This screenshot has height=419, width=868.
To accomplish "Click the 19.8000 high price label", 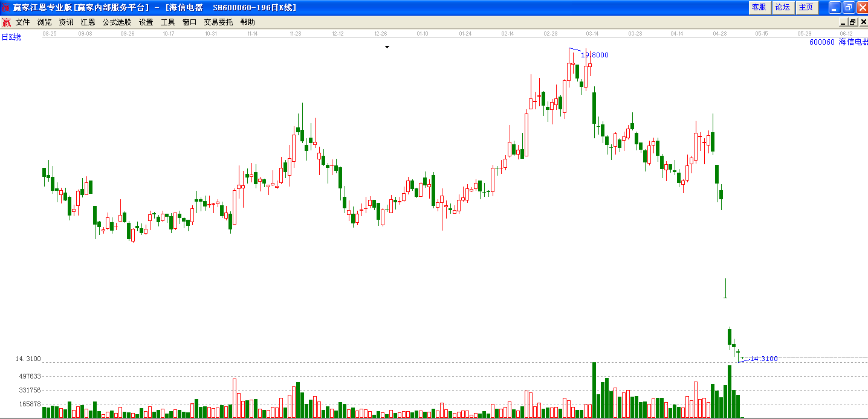I will [x=595, y=55].
